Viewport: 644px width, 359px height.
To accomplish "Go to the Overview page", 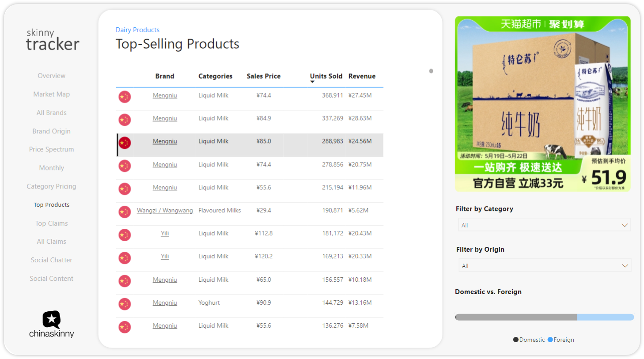I will pyautogui.click(x=51, y=76).
